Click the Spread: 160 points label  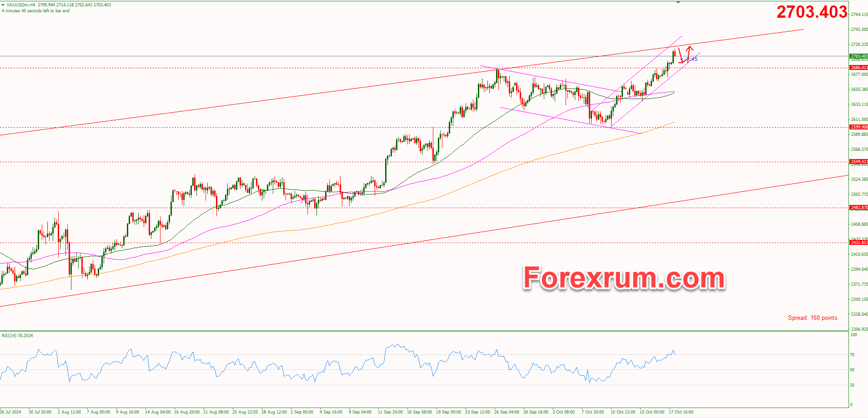(x=813, y=318)
